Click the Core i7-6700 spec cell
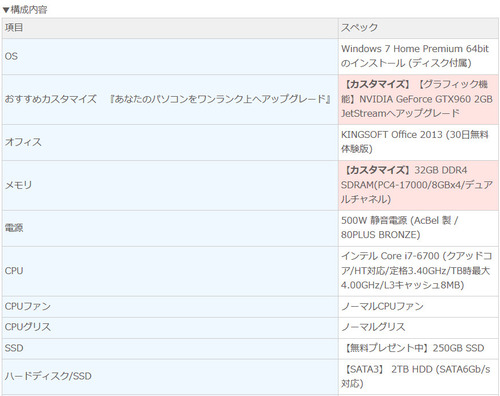 (x=418, y=271)
